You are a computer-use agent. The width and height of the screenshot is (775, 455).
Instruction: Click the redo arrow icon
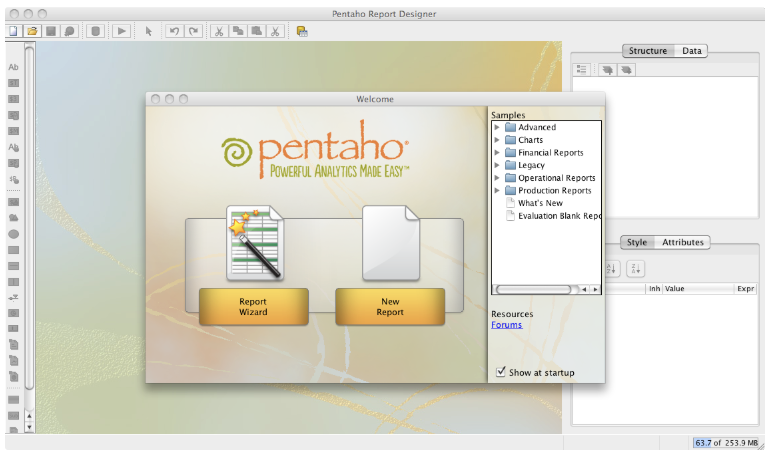(193, 31)
